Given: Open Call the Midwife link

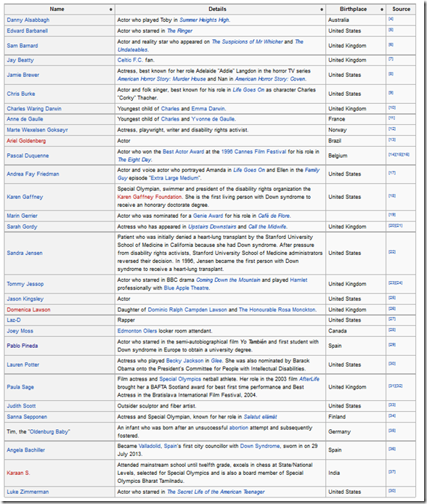Looking at the screenshot, I should point(267,227).
